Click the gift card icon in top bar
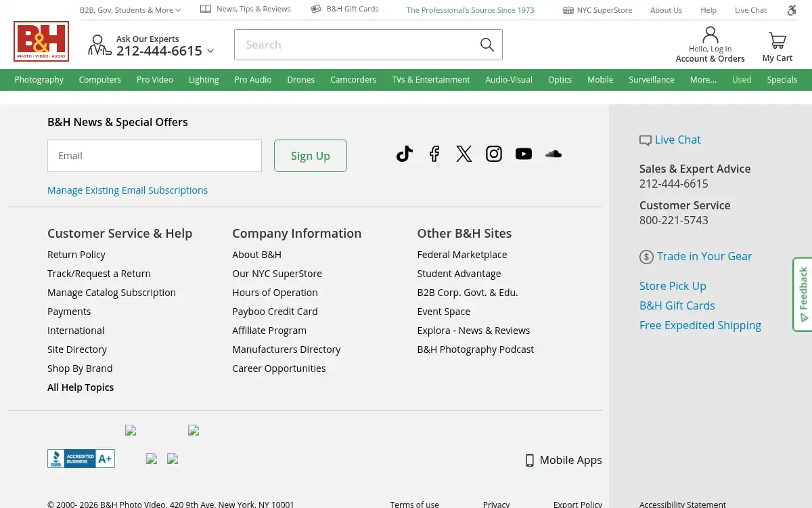This screenshot has width=812, height=508. pyautogui.click(x=316, y=9)
